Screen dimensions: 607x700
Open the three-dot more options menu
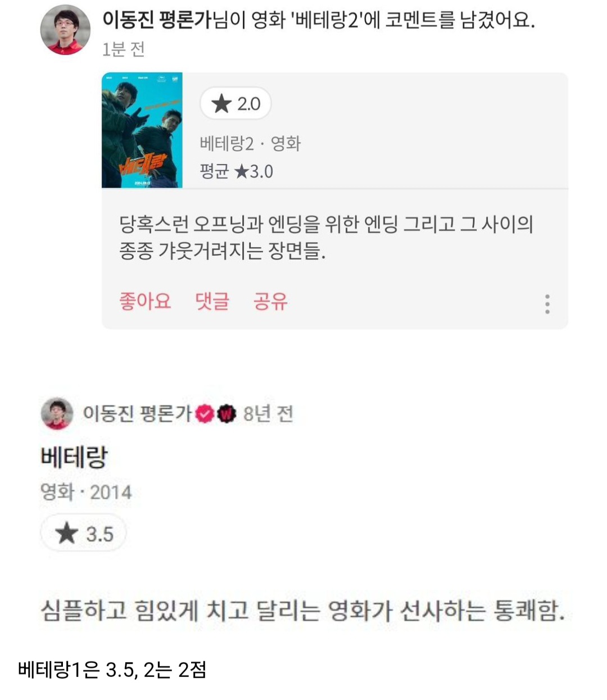547,303
